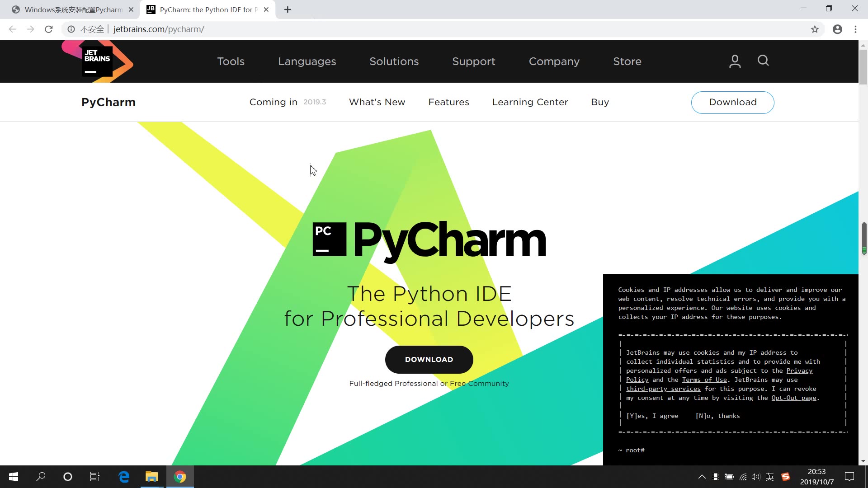Open the Free Community edition link

(x=479, y=383)
